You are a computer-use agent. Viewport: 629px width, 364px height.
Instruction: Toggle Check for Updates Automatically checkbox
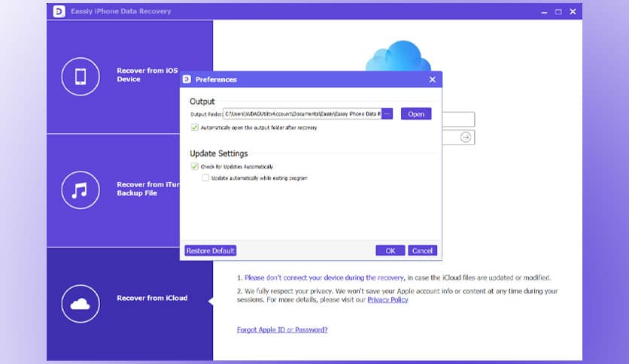click(195, 166)
